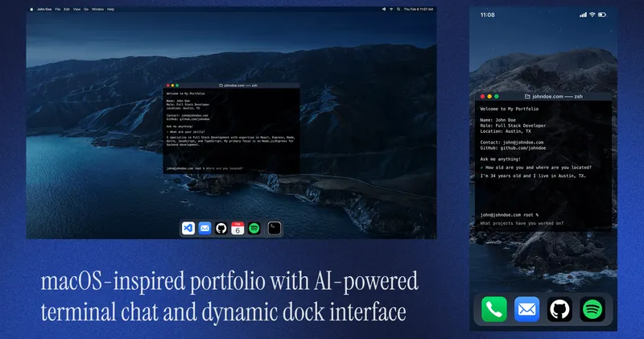644x339 pixels.
Task: Open the View menu
Action: pos(77,9)
